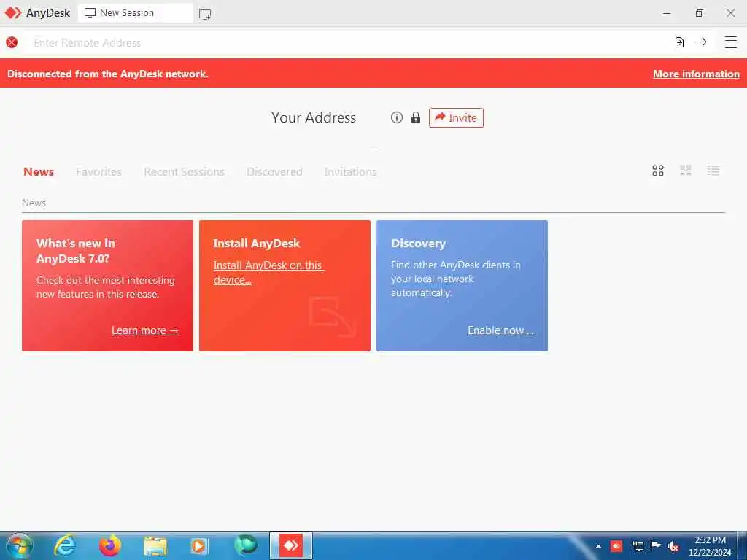747x560 pixels.
Task: Select the New Session tab
Action: [x=135, y=13]
